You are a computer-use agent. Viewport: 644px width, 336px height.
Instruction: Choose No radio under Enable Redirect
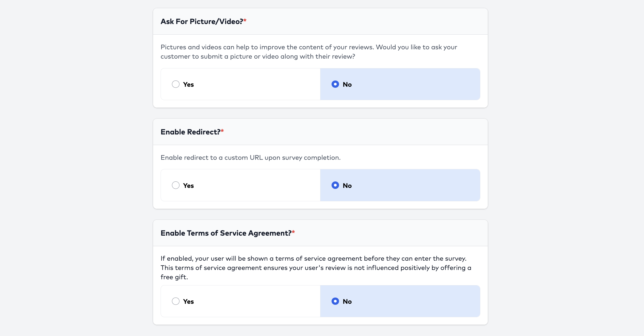point(335,185)
